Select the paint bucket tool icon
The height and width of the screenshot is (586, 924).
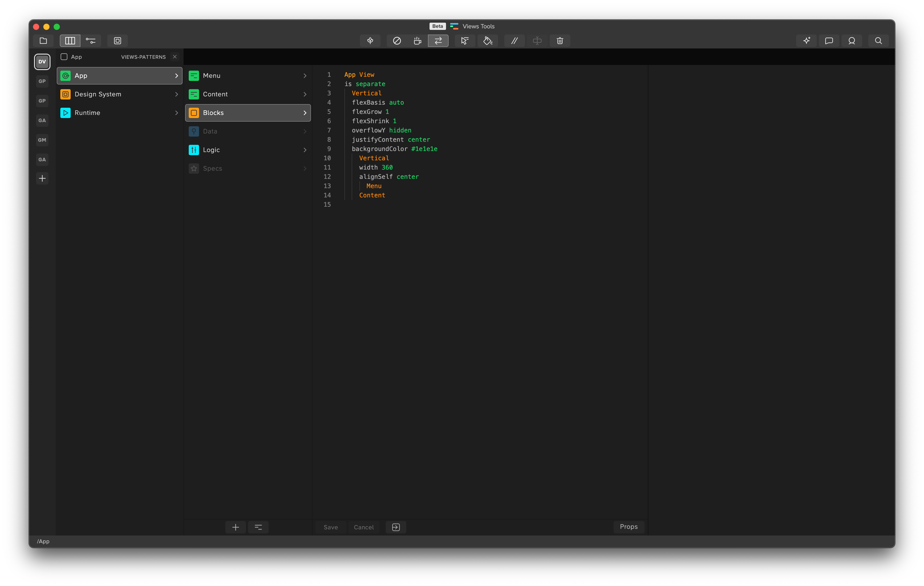(x=488, y=41)
